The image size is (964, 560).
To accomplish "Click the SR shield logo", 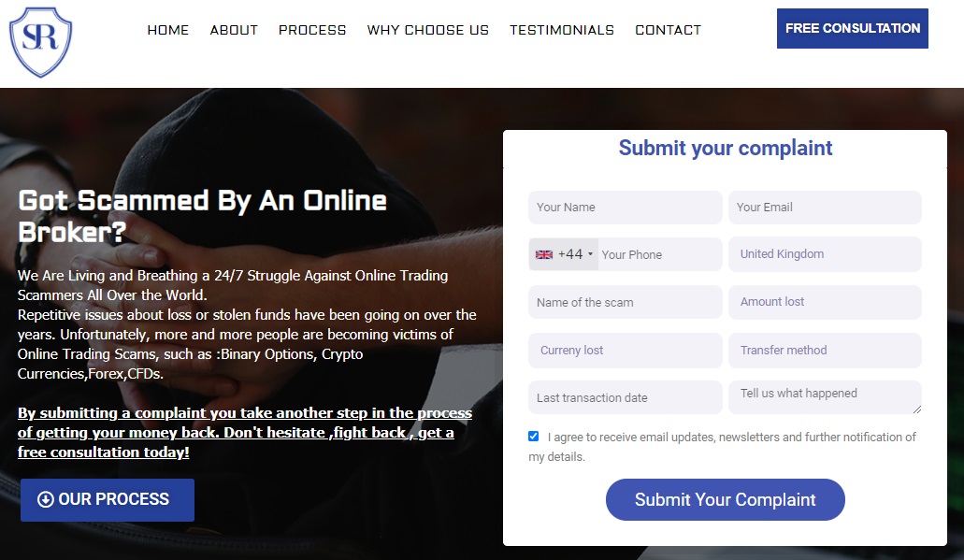I will coord(40,42).
